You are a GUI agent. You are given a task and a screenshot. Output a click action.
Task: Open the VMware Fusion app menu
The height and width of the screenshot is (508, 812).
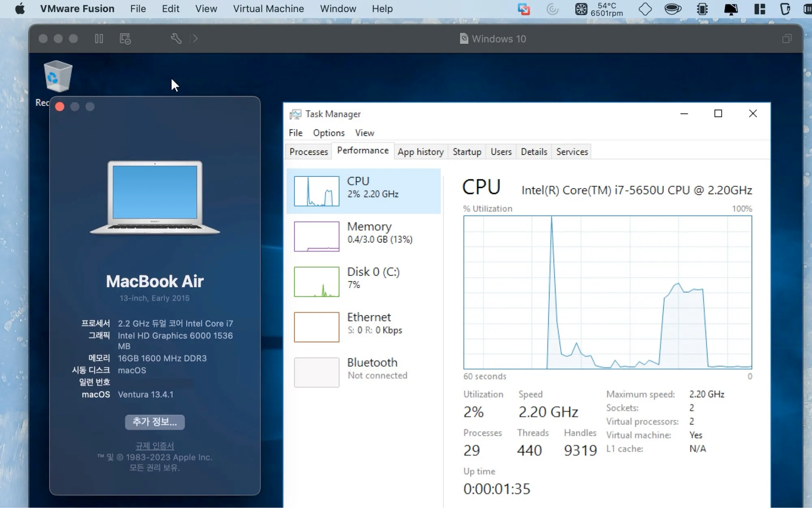tap(77, 9)
